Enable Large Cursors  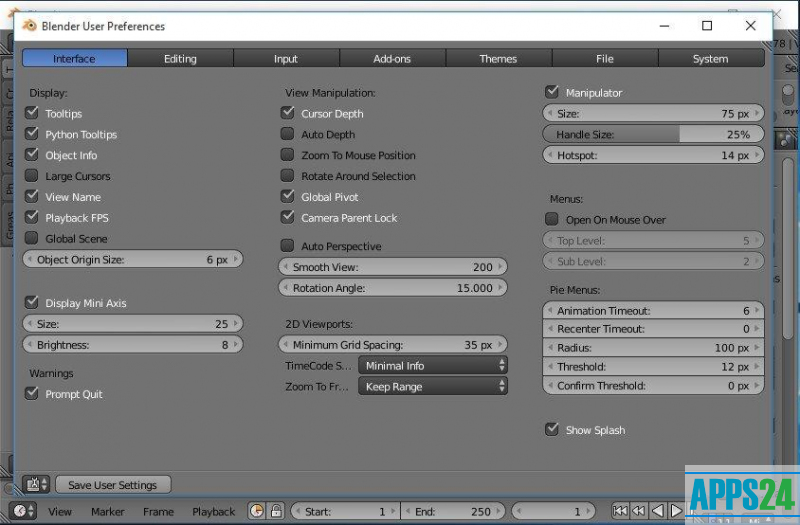click(32, 176)
